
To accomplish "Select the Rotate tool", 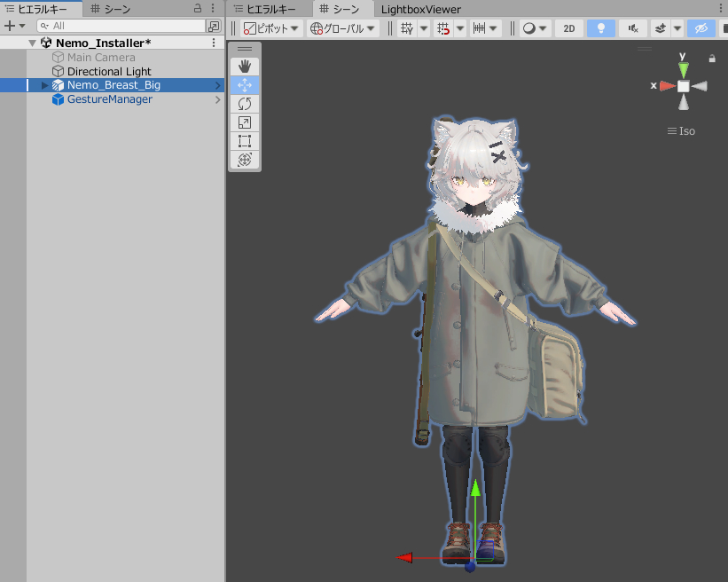I will tap(245, 104).
